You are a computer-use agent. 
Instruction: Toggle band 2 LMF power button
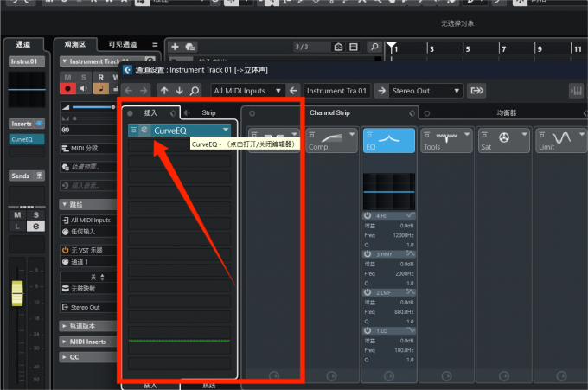coord(367,292)
